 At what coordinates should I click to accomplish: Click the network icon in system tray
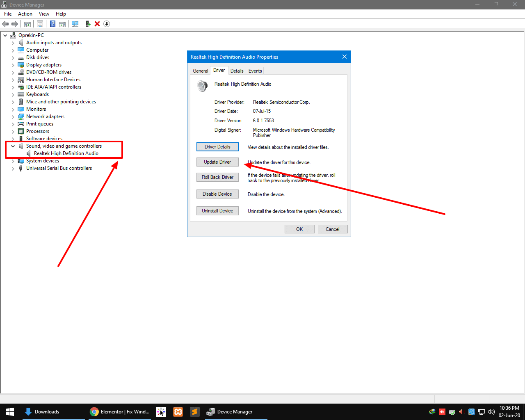point(482,412)
